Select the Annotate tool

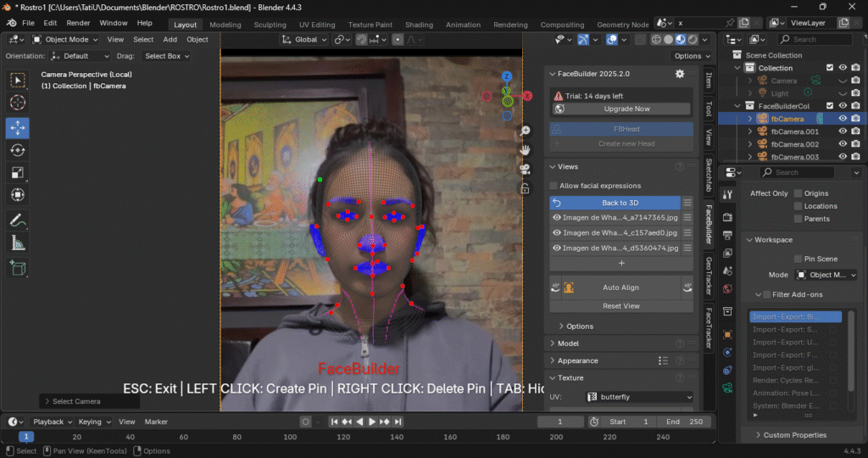17,220
